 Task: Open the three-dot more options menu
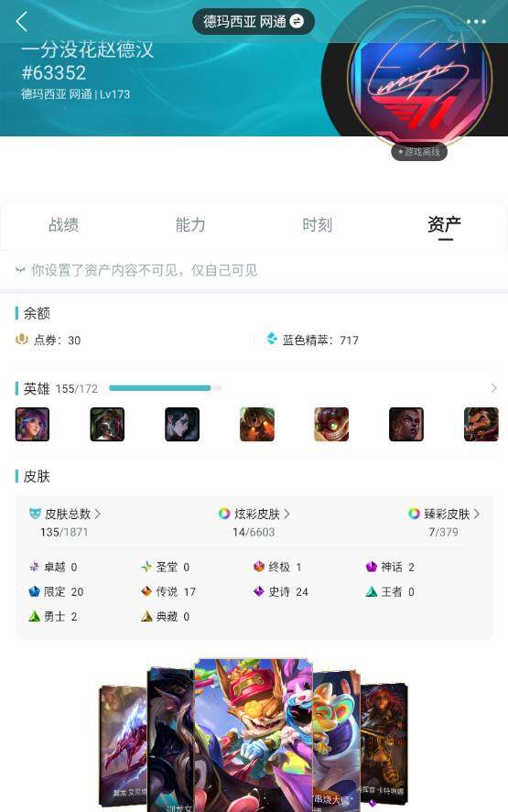pos(475,22)
